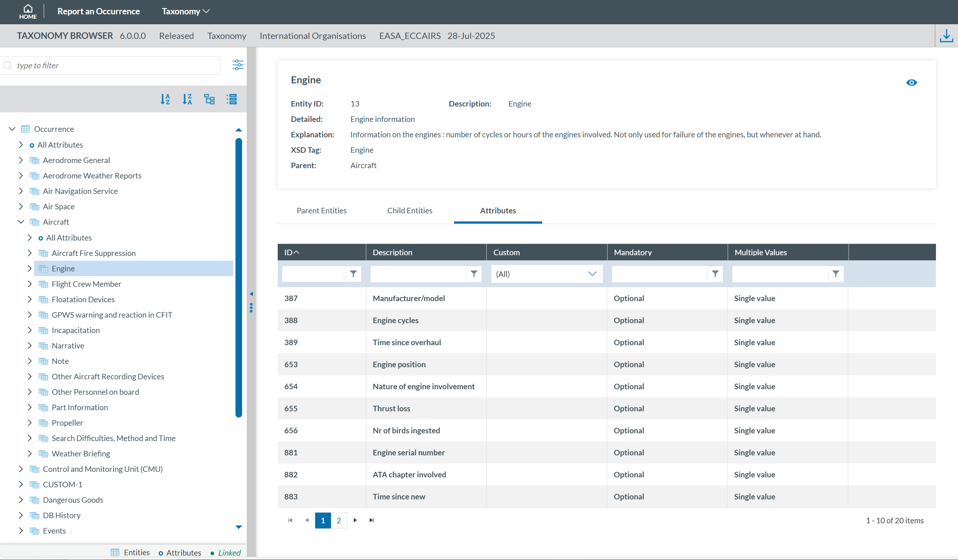
Task: Sort the tree ascending A to Z
Action: coord(165,99)
